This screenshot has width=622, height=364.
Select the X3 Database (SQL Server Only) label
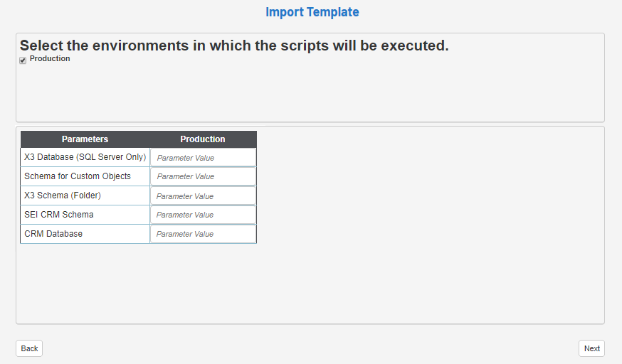point(85,157)
